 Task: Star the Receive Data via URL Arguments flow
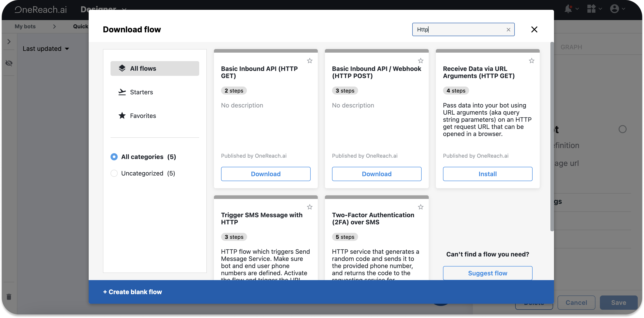pyautogui.click(x=531, y=61)
